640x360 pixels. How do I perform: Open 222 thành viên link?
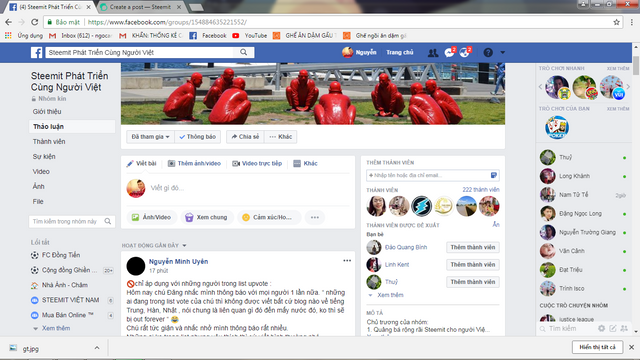coord(480,189)
